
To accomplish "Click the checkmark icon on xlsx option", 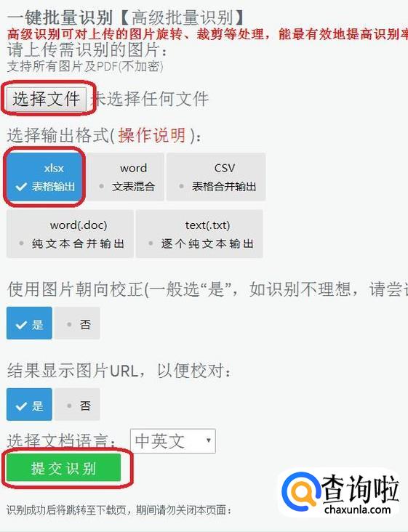I will point(21,187).
